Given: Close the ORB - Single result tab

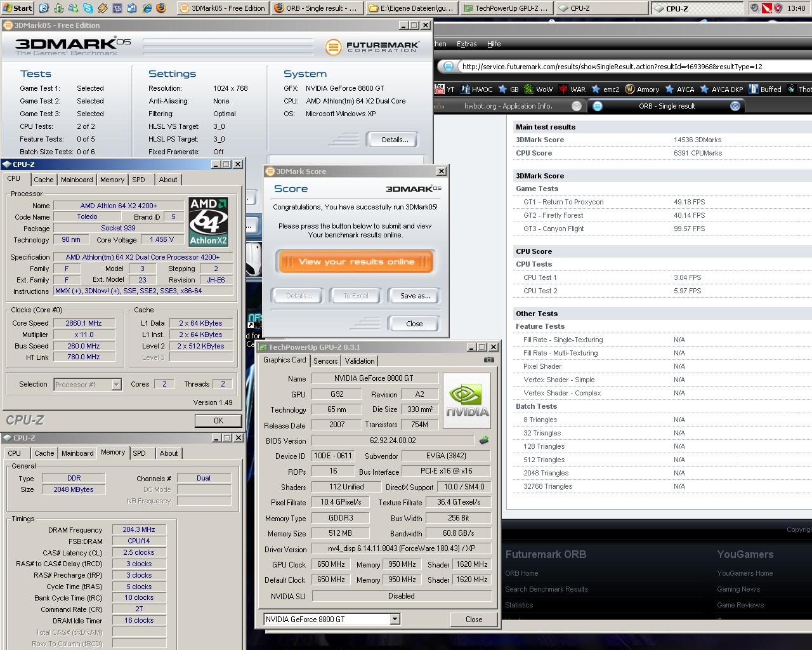Looking at the screenshot, I should click(x=735, y=106).
